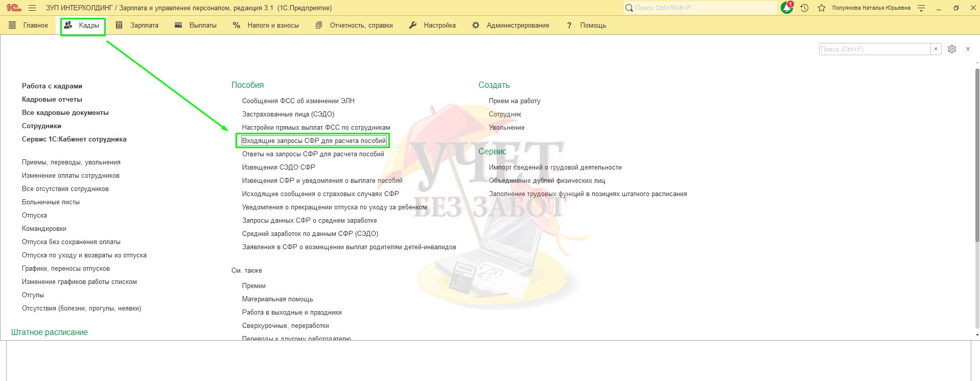Open Изменение оплаты сотрудников
Image resolution: width=980 pixels, height=381 pixels.
[x=71, y=176]
